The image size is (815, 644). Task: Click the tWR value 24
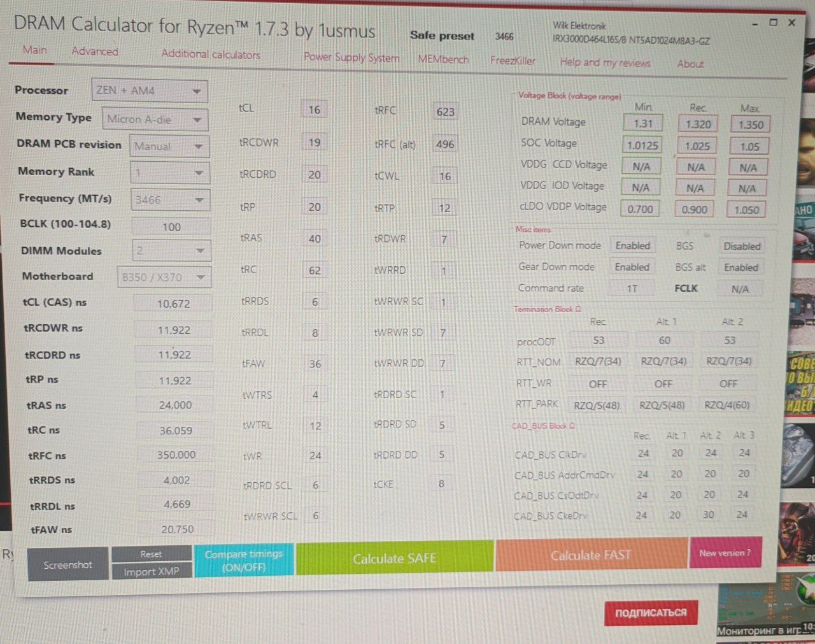[315, 455]
